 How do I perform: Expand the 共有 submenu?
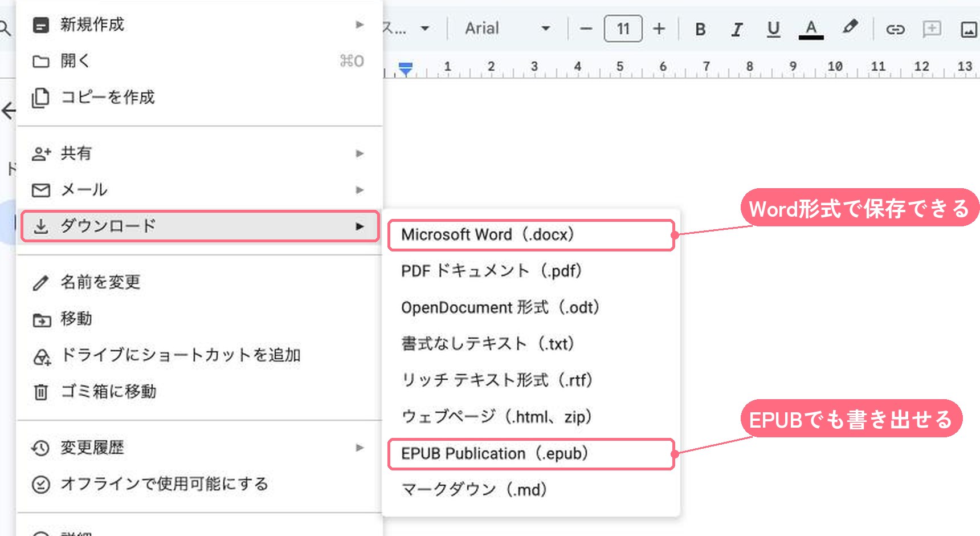click(199, 153)
